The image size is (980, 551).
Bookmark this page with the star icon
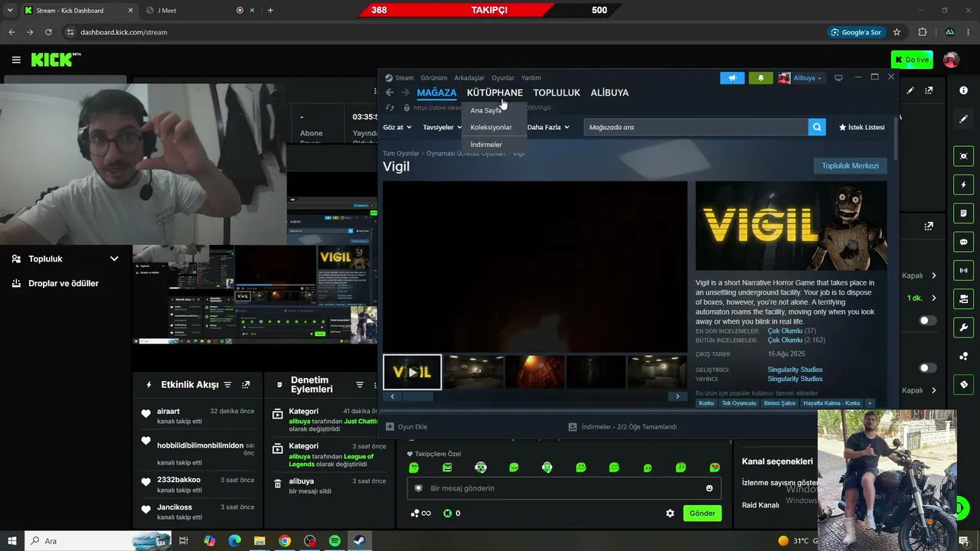click(x=897, y=32)
